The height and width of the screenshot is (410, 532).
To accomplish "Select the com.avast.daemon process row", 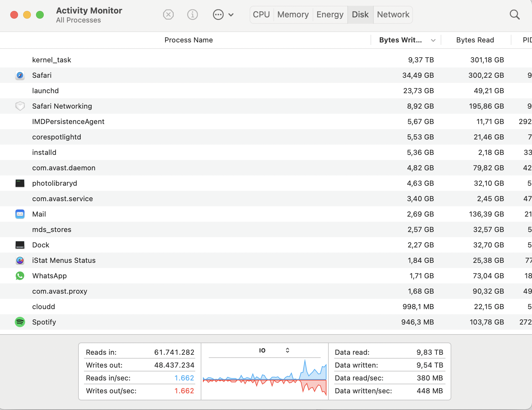I will 266,168.
